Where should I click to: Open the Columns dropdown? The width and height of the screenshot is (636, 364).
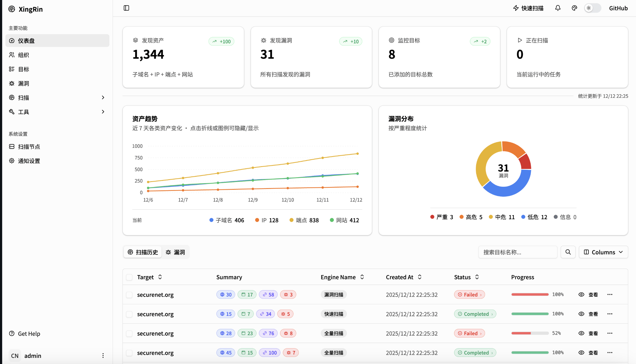click(603, 252)
